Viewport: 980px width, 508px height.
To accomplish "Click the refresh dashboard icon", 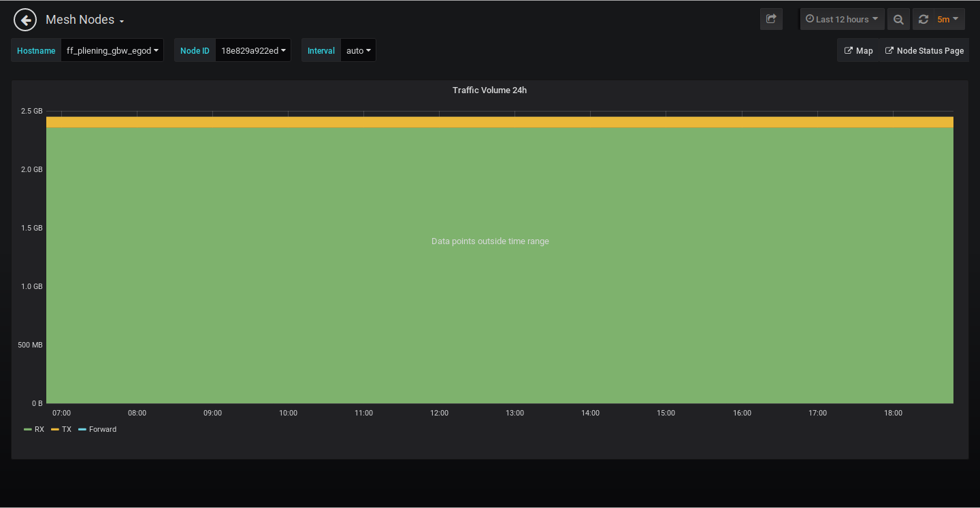I will point(924,19).
